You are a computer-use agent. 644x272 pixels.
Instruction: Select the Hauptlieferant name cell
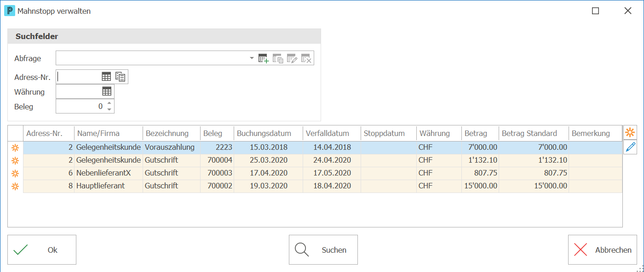pos(109,186)
